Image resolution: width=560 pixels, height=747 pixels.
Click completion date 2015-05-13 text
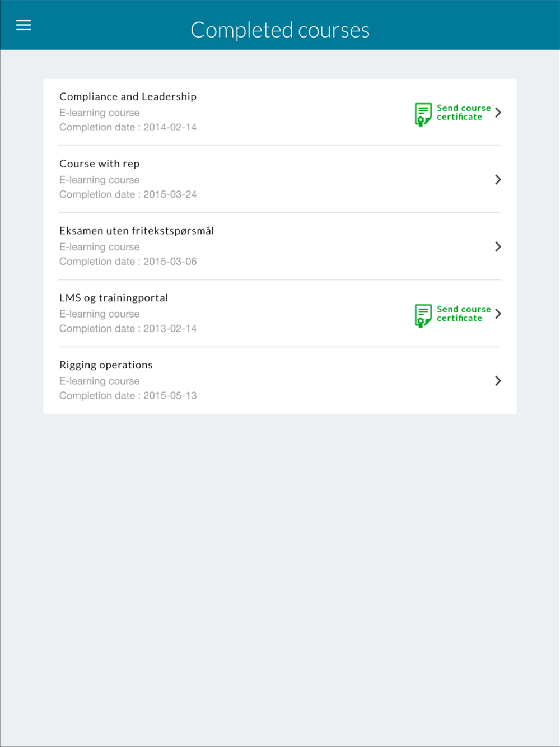(128, 396)
